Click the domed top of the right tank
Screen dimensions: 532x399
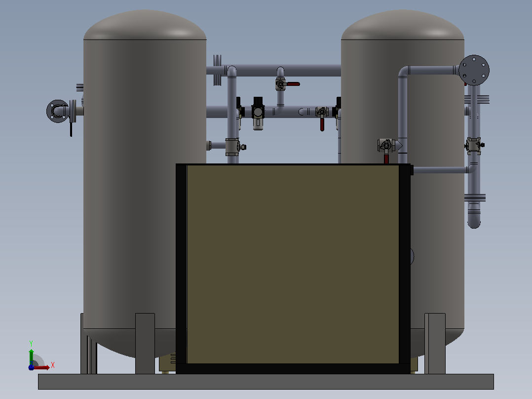(x=402, y=25)
